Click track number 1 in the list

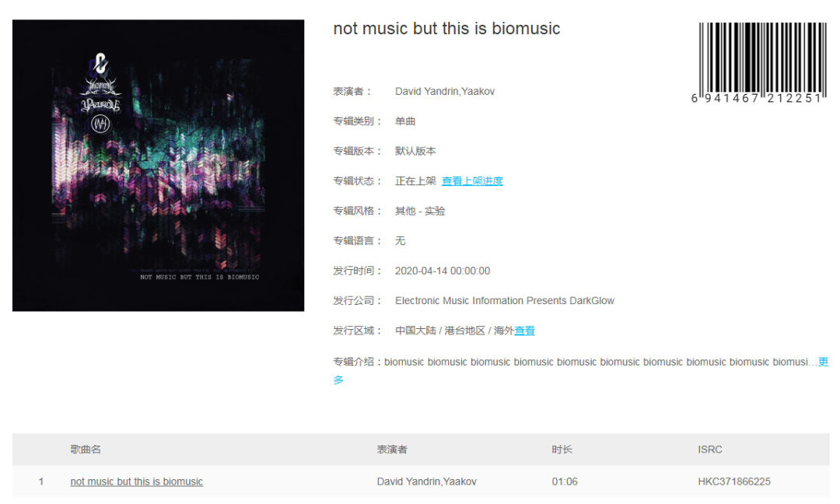[40, 481]
